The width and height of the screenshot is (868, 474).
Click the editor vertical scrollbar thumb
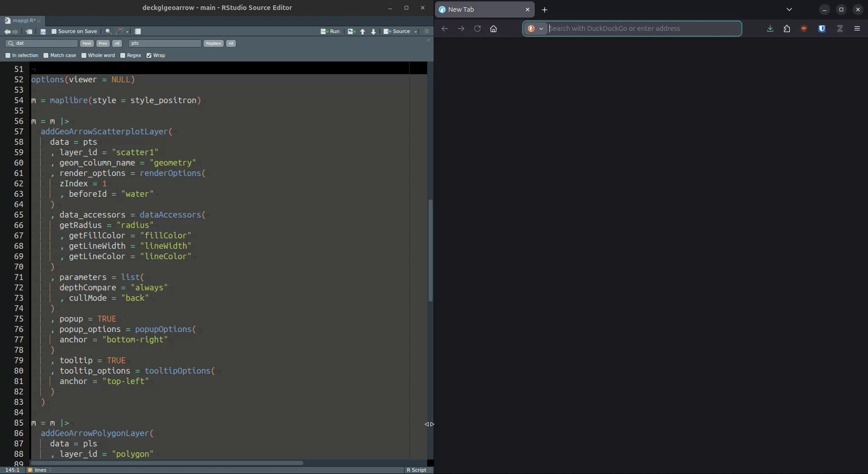click(x=430, y=250)
